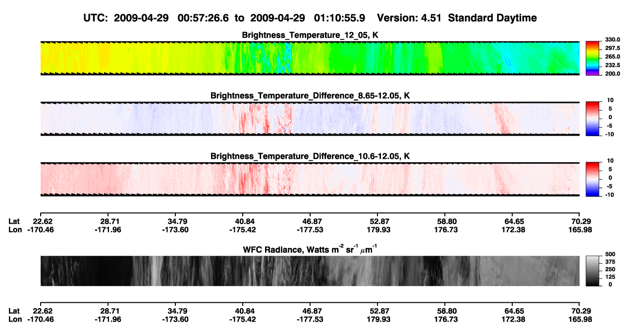
Task: Click latitude 64.65 beneath the WFC Radiance image
Action: [513, 311]
